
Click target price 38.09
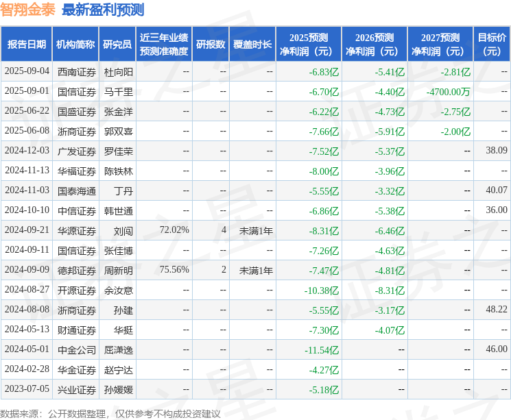(x=497, y=150)
